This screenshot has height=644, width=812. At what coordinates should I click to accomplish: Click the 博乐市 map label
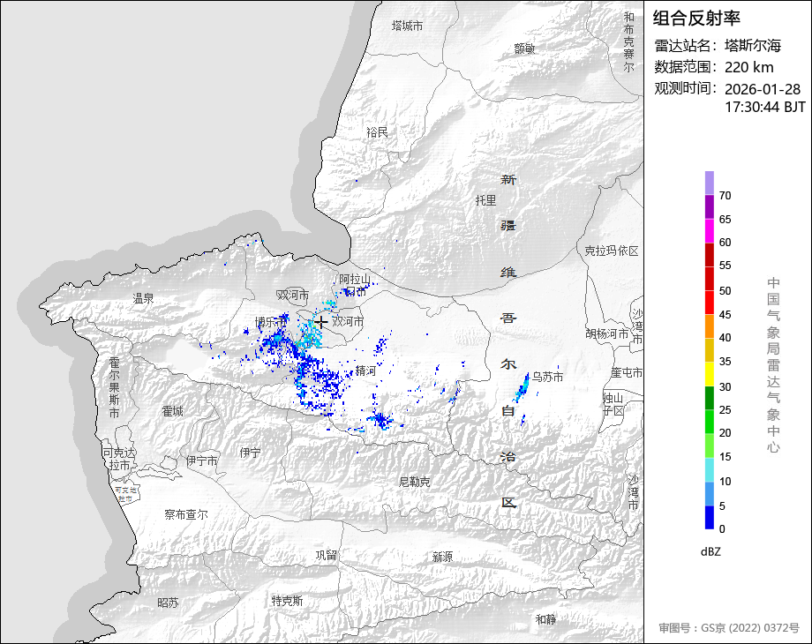tap(271, 323)
